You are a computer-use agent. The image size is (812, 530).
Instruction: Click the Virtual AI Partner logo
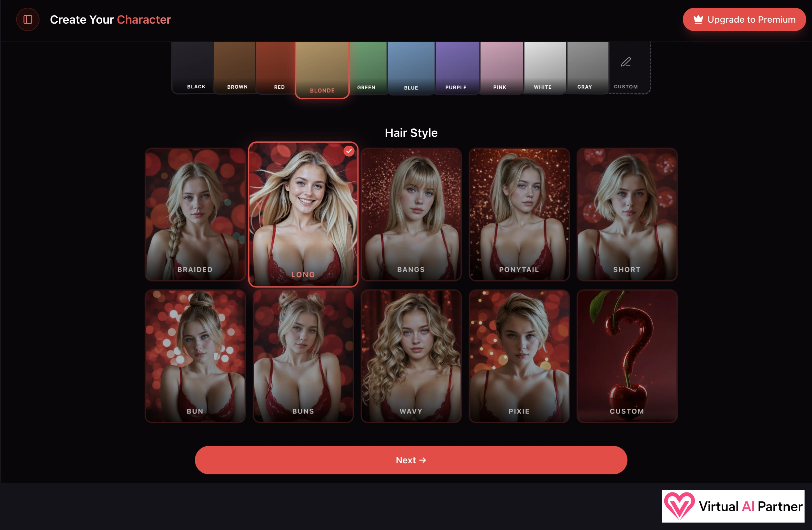tap(733, 506)
